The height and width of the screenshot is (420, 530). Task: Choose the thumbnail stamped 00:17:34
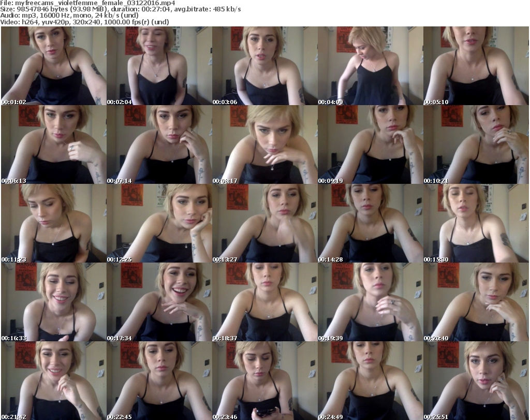159,302
